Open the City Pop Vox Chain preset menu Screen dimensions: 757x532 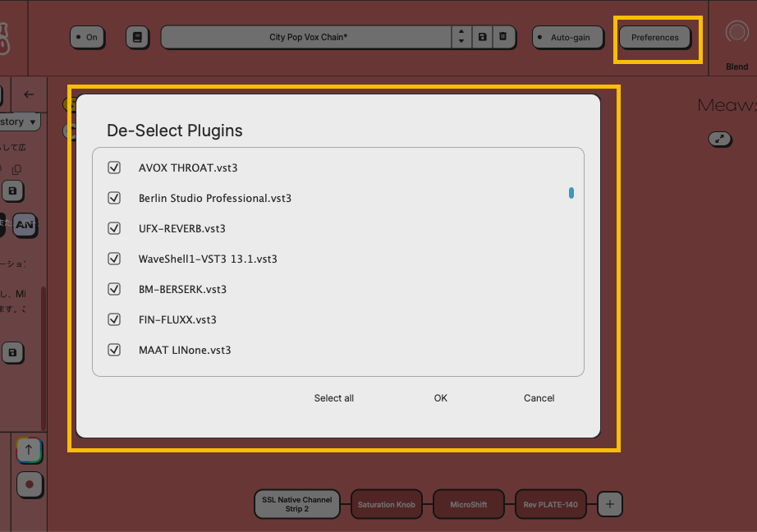(307, 37)
